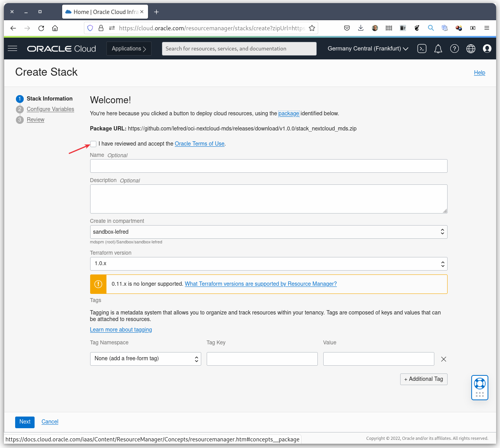500x448 pixels.
Task: Open the announcements bell
Action: (438, 49)
